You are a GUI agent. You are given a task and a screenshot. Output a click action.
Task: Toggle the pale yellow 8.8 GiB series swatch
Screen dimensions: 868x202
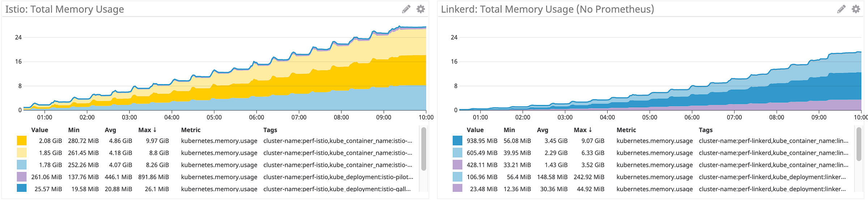coord(22,153)
